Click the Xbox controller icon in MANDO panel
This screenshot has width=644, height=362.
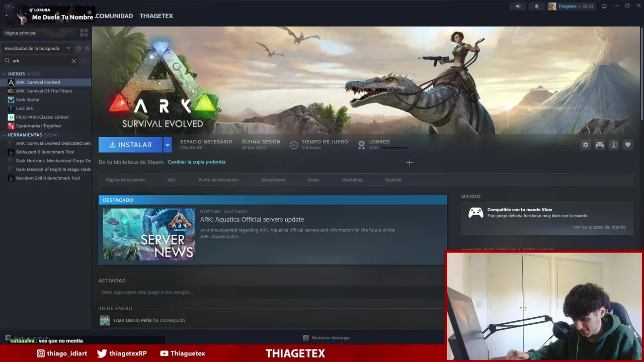click(475, 213)
